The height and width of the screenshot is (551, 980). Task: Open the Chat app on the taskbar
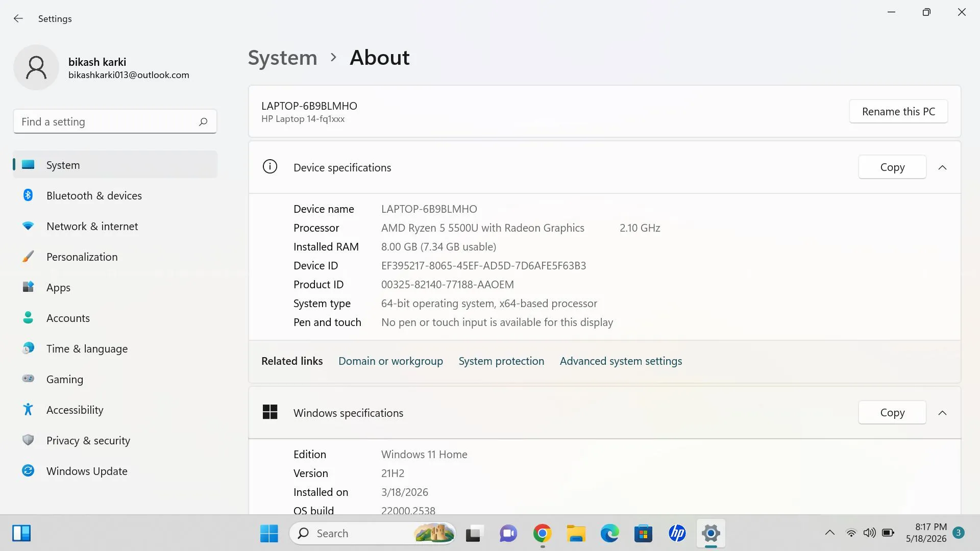click(x=508, y=533)
